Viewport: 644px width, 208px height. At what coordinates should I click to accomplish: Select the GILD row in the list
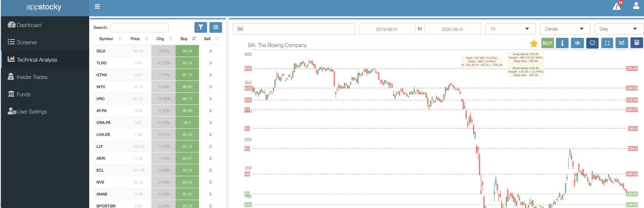tap(101, 51)
